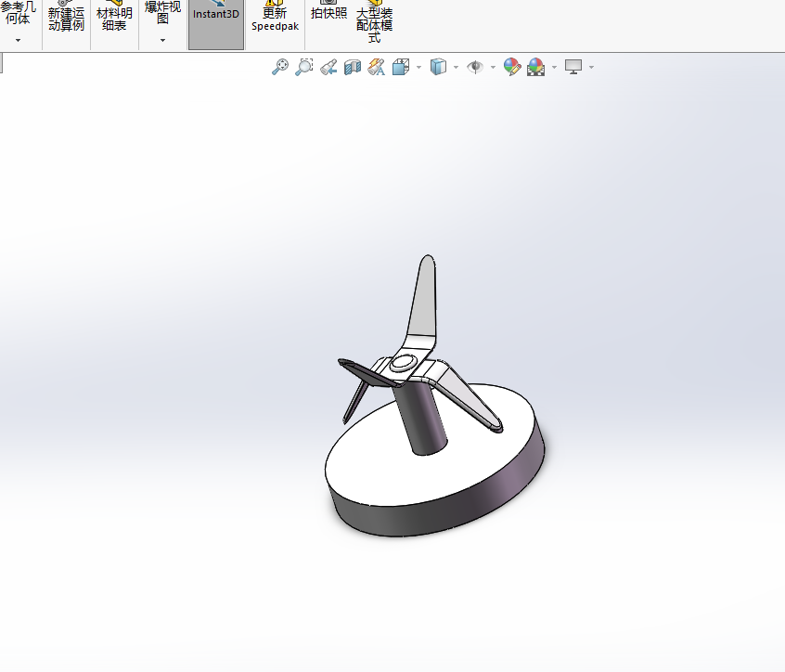The width and height of the screenshot is (785, 672).
Task: Expand the Hide/Show Items dropdown arrow
Action: coord(493,67)
